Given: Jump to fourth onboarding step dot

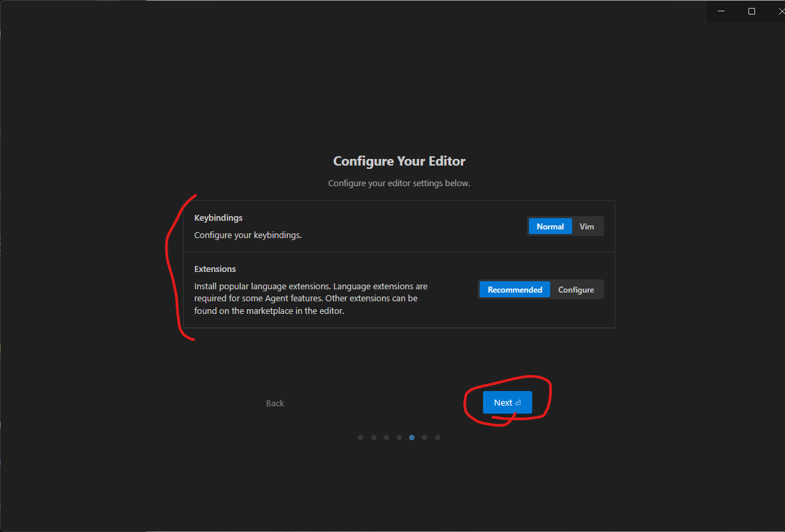Looking at the screenshot, I should coord(399,438).
